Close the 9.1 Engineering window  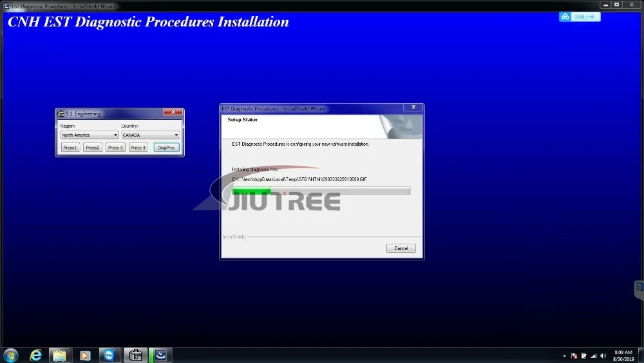click(173, 112)
